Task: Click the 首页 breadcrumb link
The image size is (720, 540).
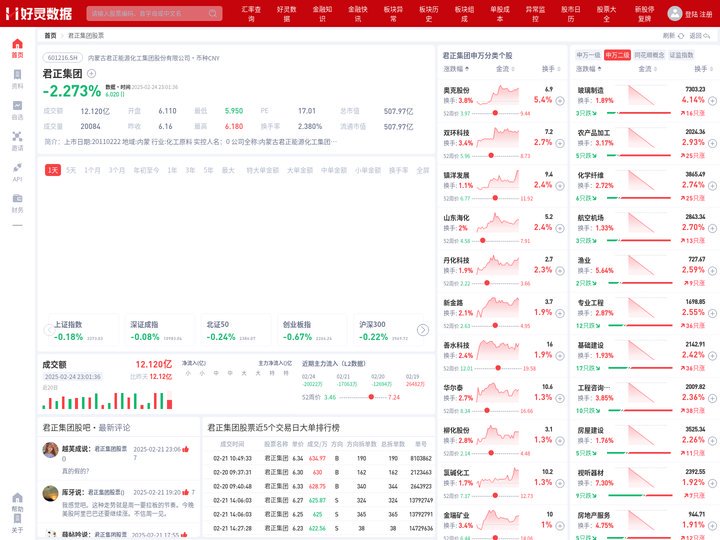Action: (50, 36)
